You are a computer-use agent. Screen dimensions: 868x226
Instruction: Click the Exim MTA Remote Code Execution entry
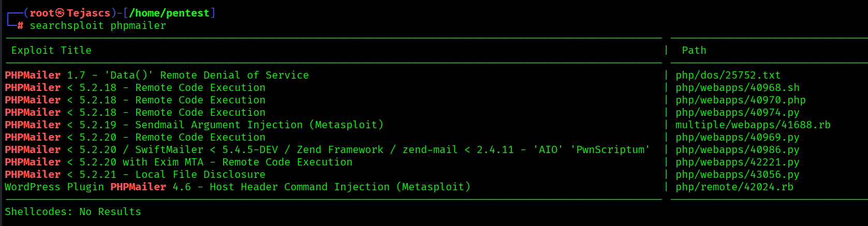(x=179, y=162)
